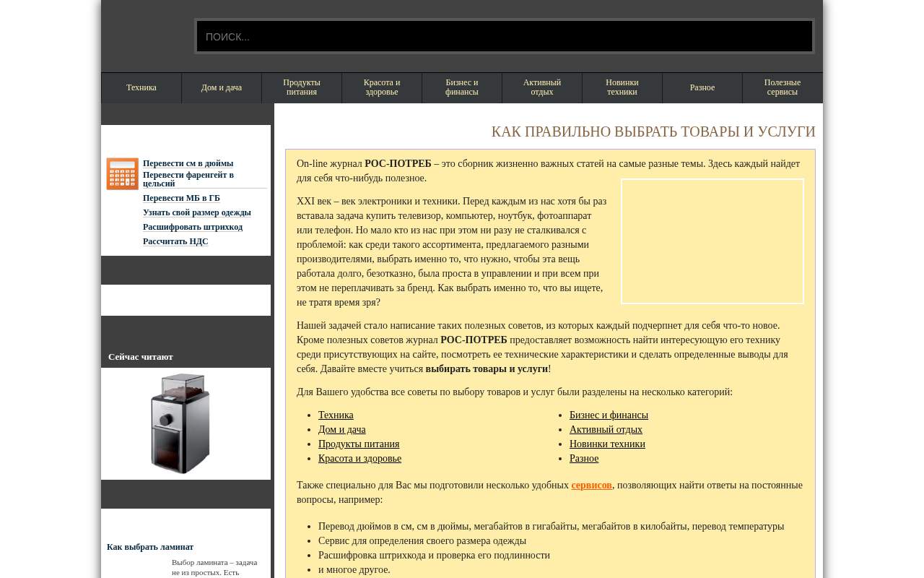
Task: Click Техника link in categories list
Action: [x=336, y=415]
